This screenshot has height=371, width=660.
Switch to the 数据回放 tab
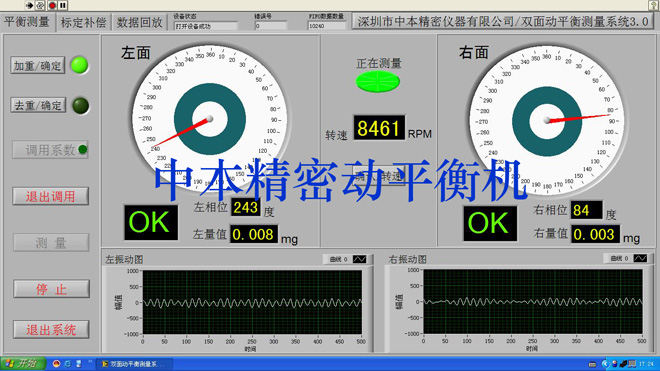[140, 22]
